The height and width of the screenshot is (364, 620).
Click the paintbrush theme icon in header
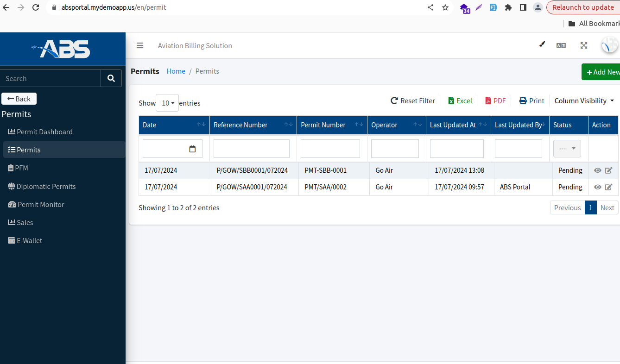(542, 44)
